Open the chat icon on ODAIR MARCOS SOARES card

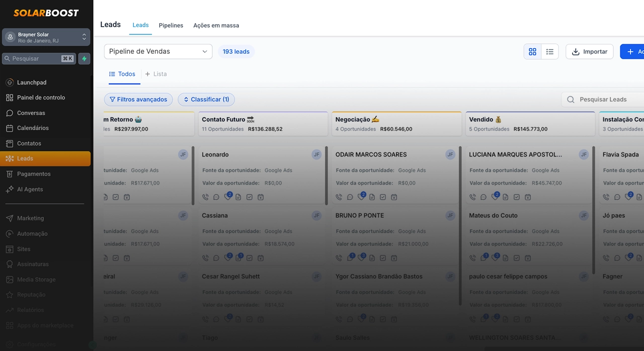click(x=350, y=197)
